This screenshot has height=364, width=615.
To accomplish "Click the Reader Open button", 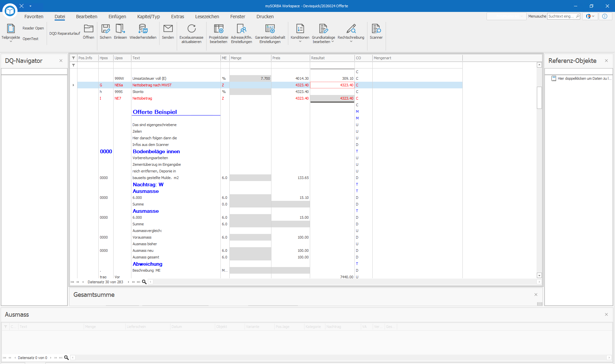I will [33, 28].
